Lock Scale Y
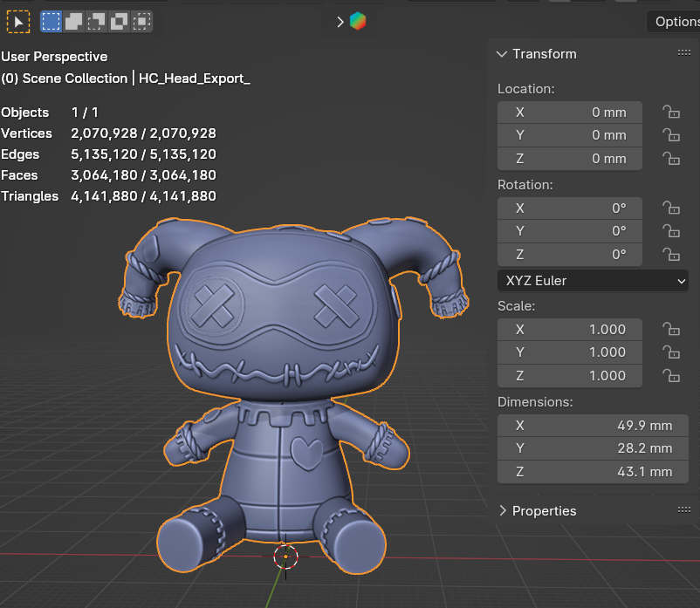Image resolution: width=700 pixels, height=608 pixels. point(671,352)
